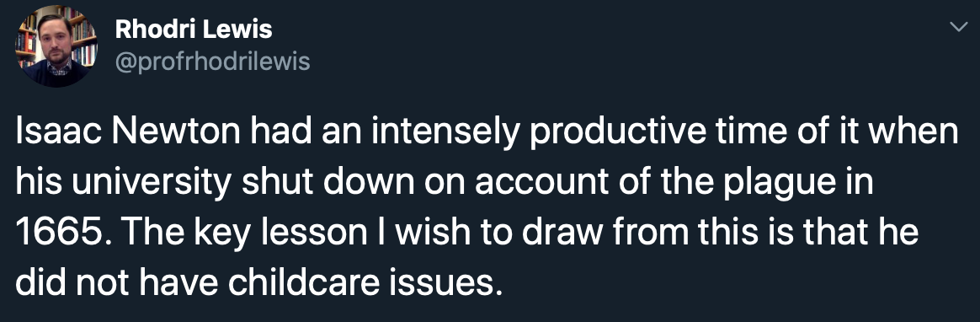Click the phrase 'childcare issues'
Screen dimensions: 980x322
pyautogui.click(x=365, y=283)
